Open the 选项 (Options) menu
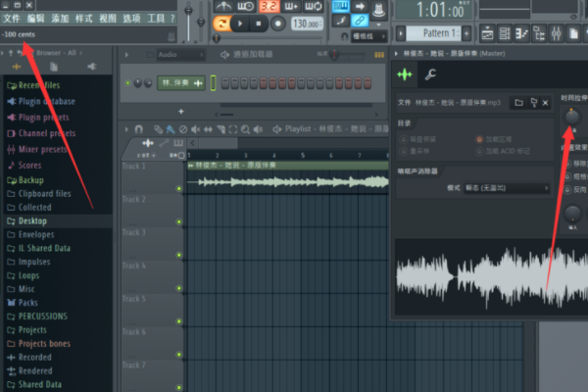The width and height of the screenshot is (588, 392). coord(131,19)
